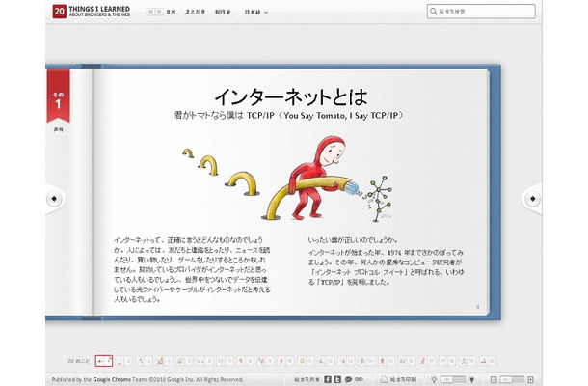Jump to chapter 14 thumbnail

(366, 361)
